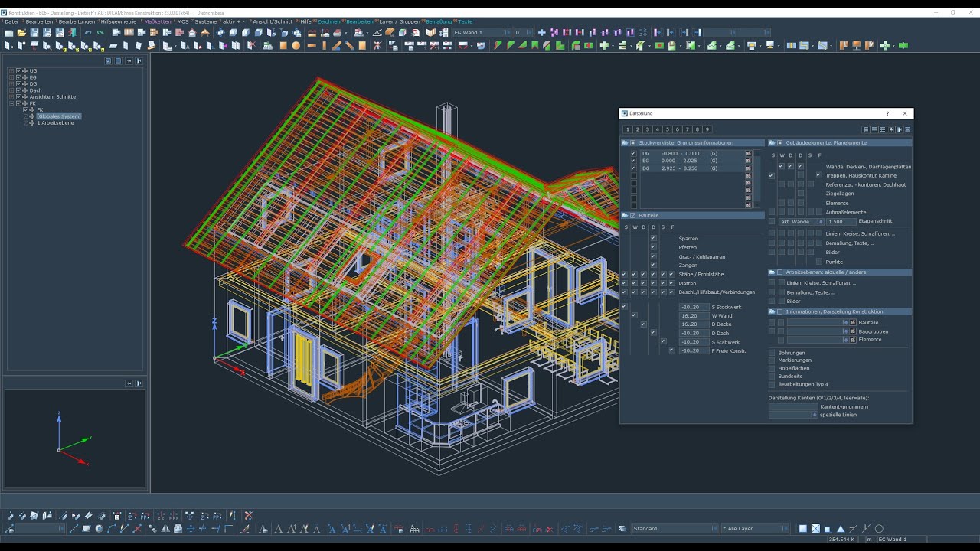Click the undo arrow icon
This screenshot has width=980, height=551.
(88, 33)
